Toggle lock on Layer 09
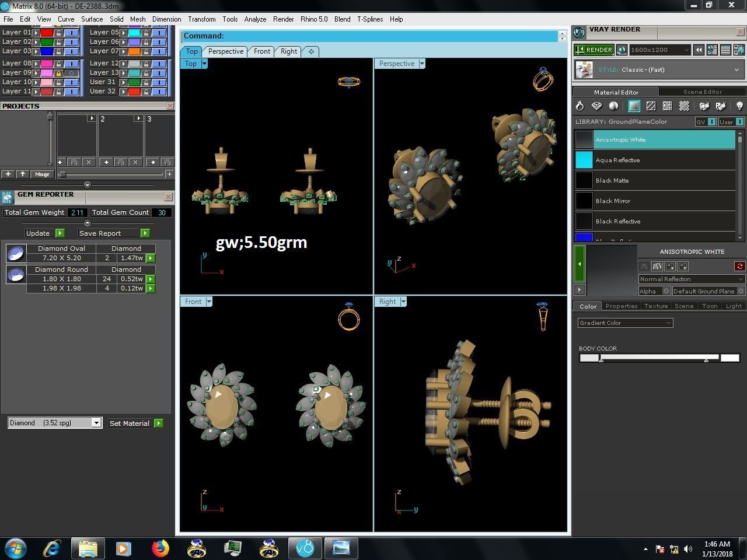 point(58,73)
